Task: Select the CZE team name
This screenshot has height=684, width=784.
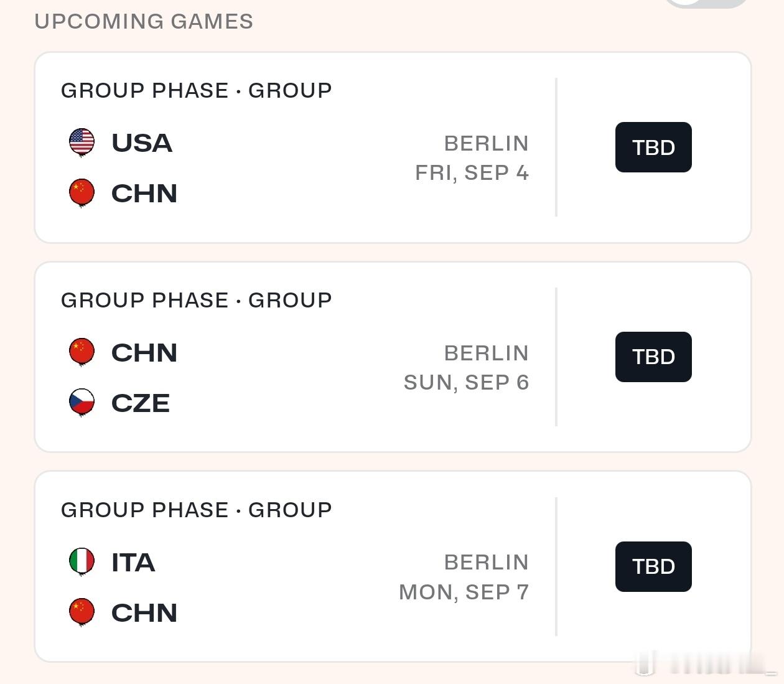Action: pyautogui.click(x=141, y=403)
